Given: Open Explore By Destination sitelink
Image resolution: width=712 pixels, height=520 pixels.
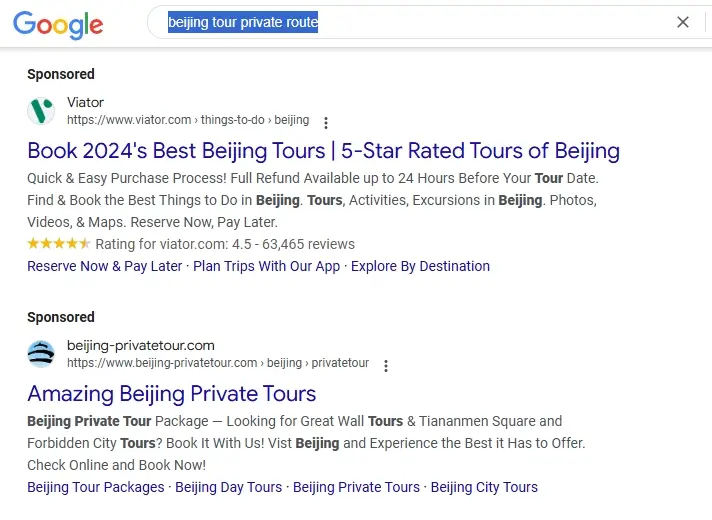Looking at the screenshot, I should (420, 266).
